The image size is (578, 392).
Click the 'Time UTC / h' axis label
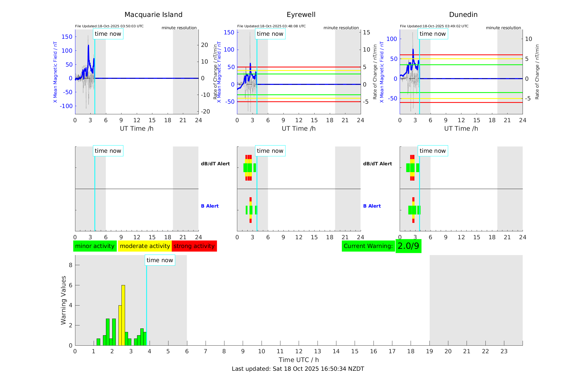(x=299, y=360)
